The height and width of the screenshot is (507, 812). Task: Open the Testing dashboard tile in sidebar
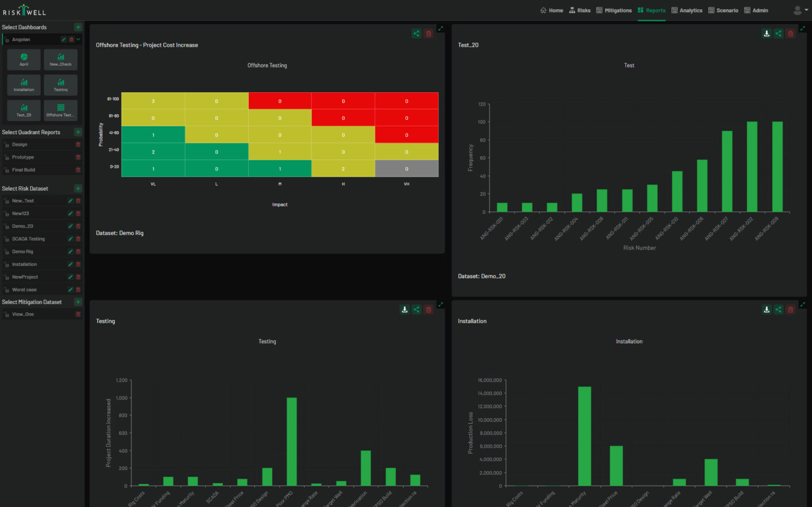point(60,85)
